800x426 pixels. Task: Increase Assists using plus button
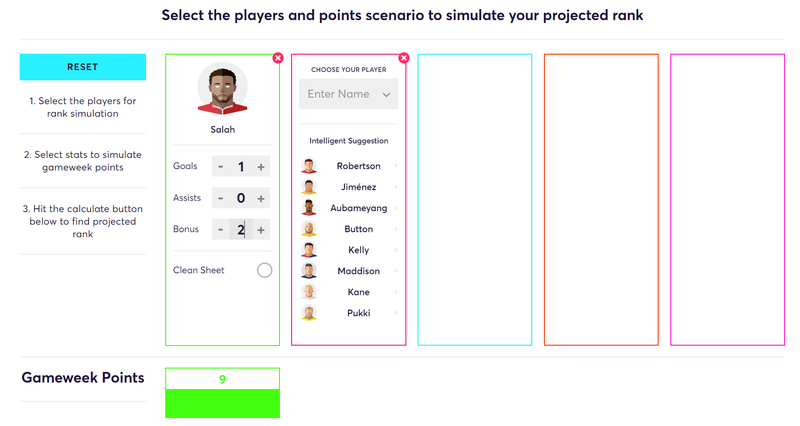point(261,198)
